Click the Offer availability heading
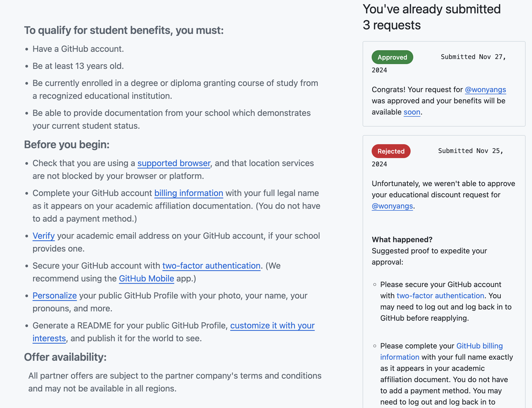The width and height of the screenshot is (532, 408). click(x=65, y=357)
